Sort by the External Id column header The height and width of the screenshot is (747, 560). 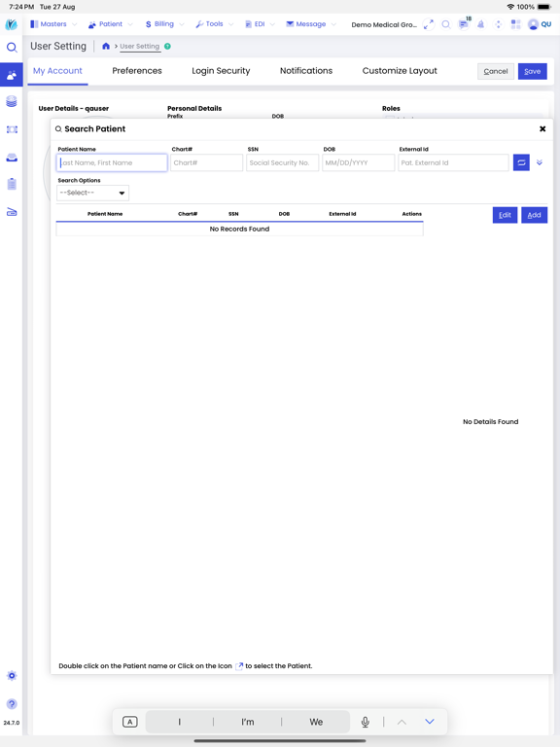tap(342, 214)
